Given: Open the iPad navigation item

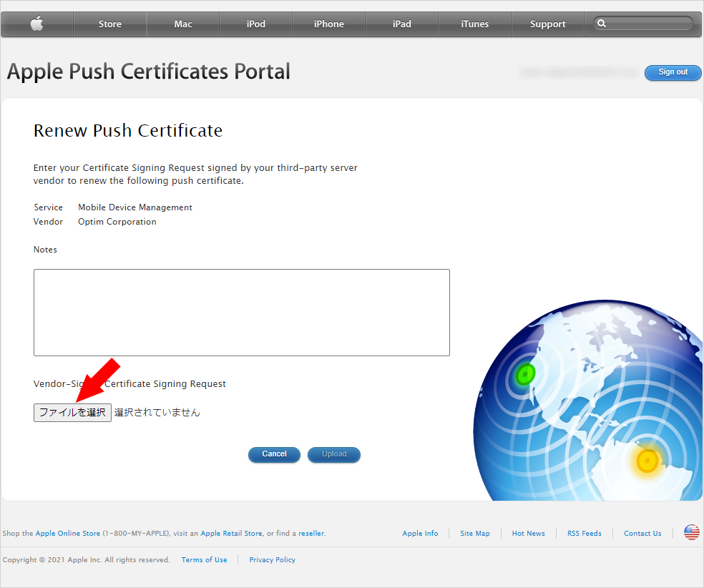Looking at the screenshot, I should point(402,24).
